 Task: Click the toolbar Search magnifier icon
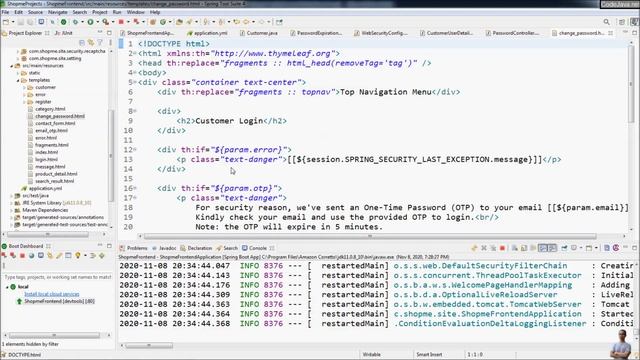[607, 22]
